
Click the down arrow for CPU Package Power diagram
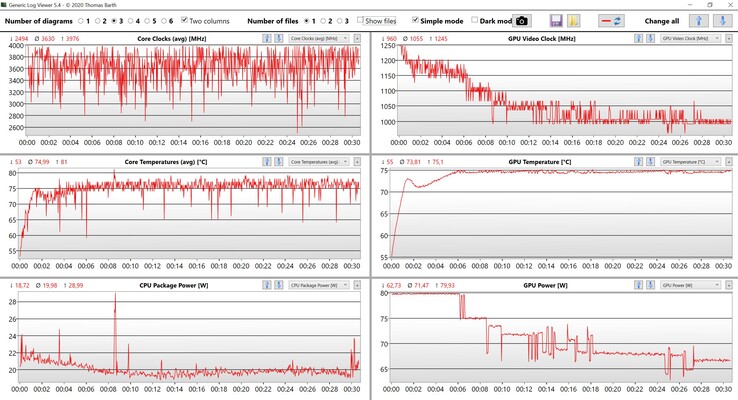tap(279, 285)
